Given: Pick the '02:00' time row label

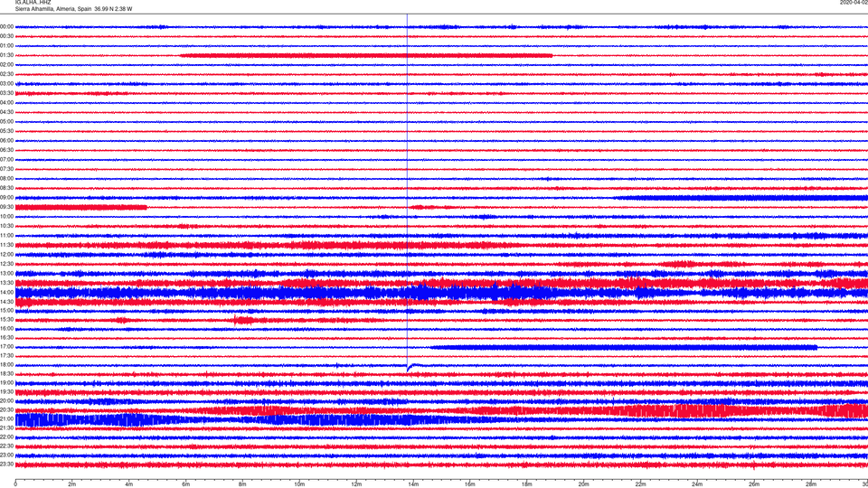Looking at the screenshot, I should (6, 65).
